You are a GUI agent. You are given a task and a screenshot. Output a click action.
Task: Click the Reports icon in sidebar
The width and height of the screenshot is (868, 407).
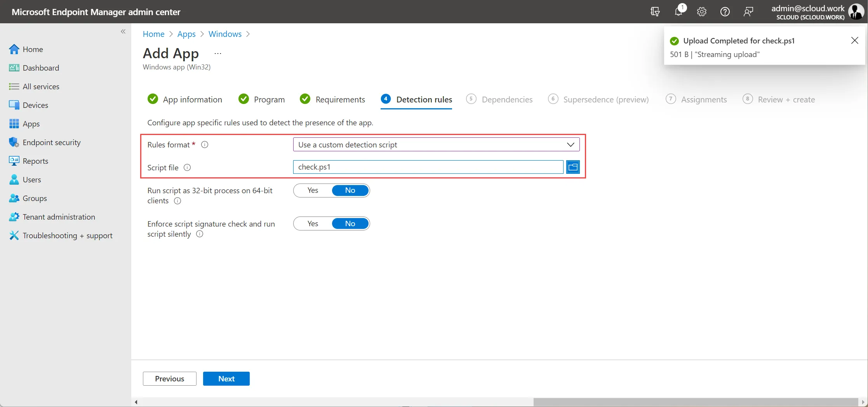(14, 161)
